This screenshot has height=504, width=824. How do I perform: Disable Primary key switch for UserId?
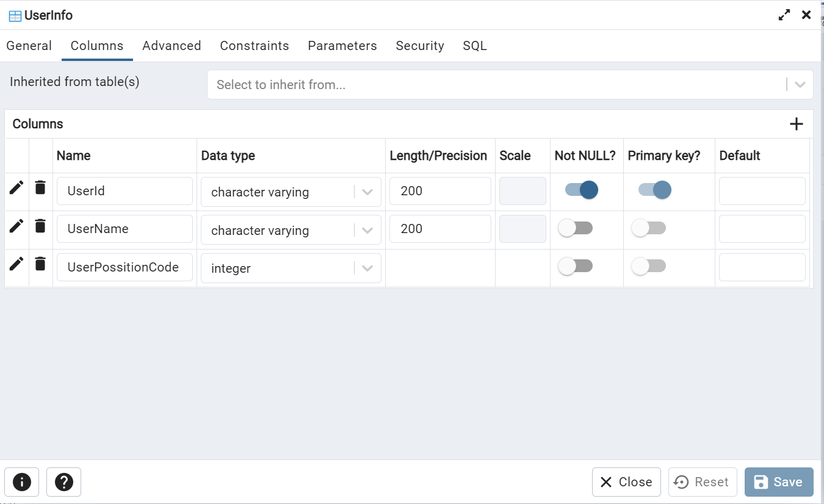[x=654, y=190]
